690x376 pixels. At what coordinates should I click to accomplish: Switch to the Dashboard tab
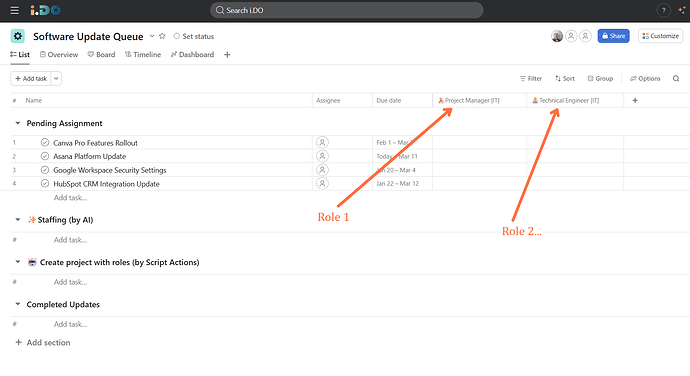(192, 55)
